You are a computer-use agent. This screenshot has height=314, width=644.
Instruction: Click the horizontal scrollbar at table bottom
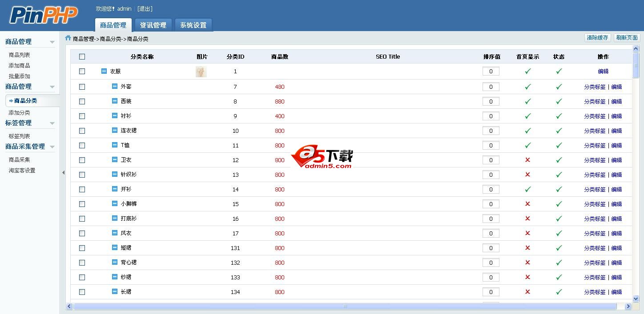pyautogui.click(x=345, y=306)
